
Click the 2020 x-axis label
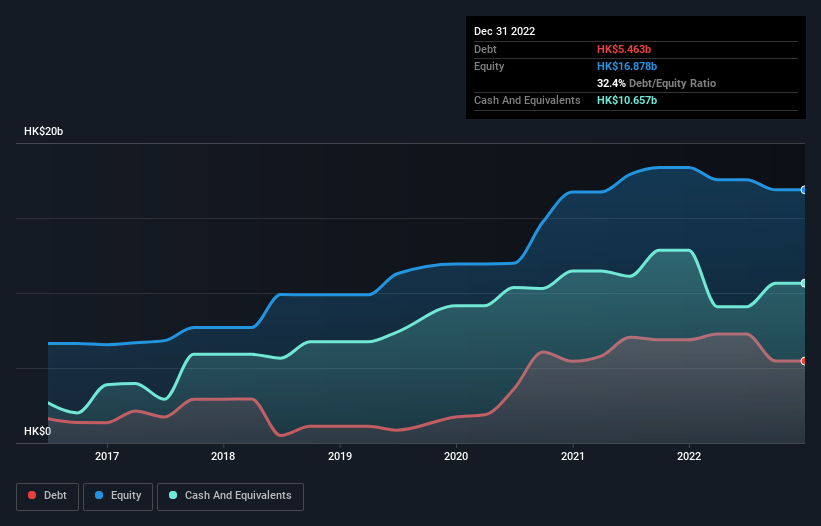coord(456,456)
